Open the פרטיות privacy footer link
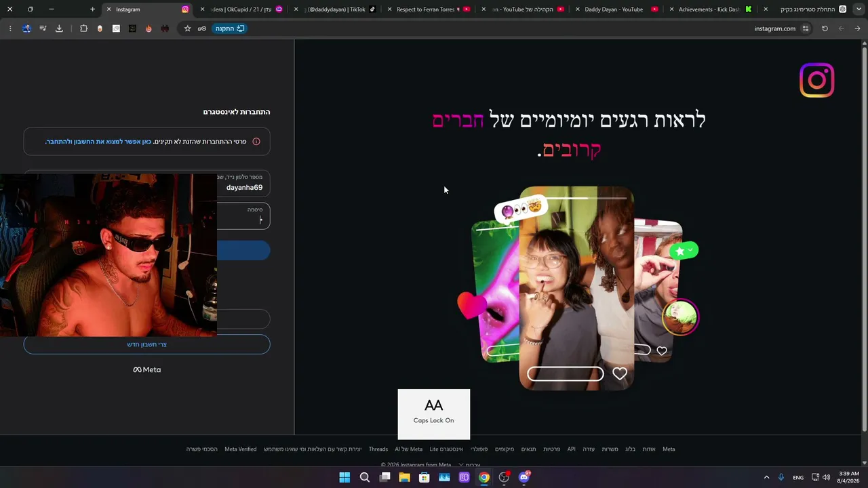The image size is (868, 488). point(552,449)
